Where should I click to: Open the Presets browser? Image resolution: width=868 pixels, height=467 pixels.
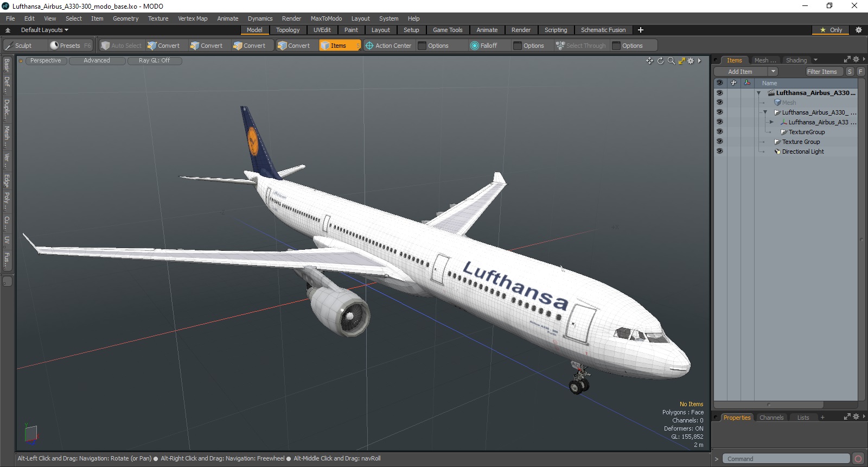pyautogui.click(x=70, y=46)
